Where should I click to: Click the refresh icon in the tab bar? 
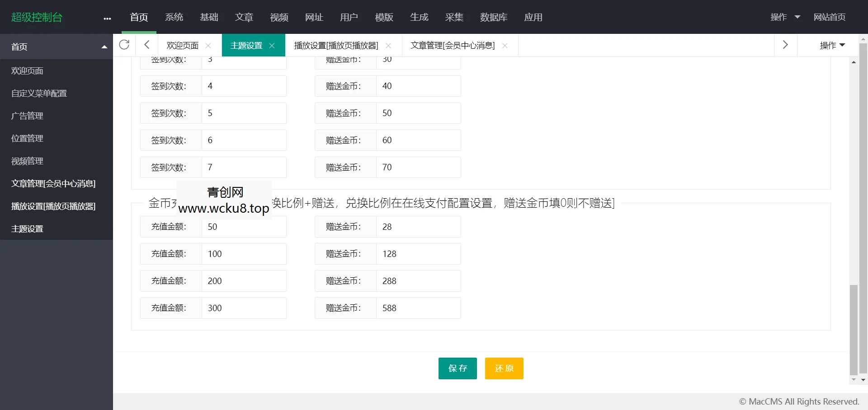pos(124,45)
